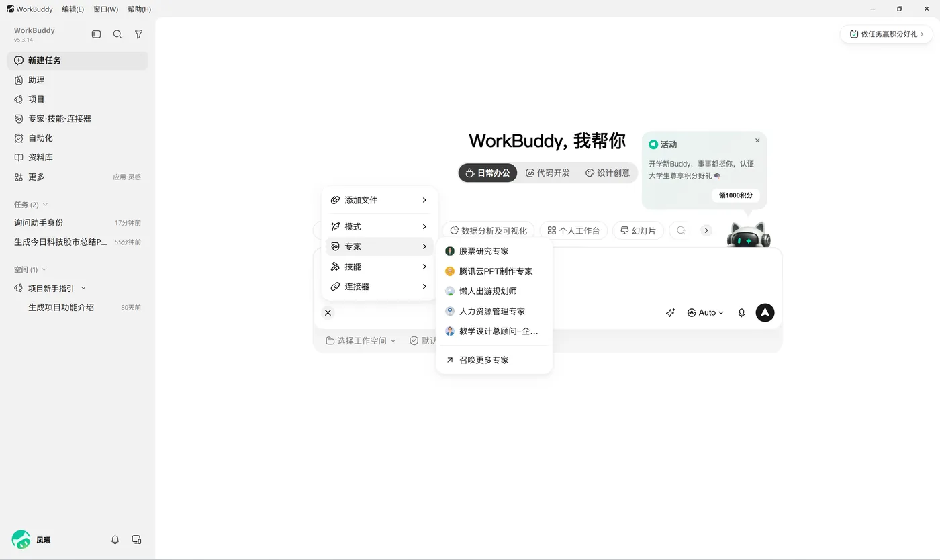Viewport: 940px width, 560px height.
Task: Choose 股票研究专家
Action: coord(494,251)
